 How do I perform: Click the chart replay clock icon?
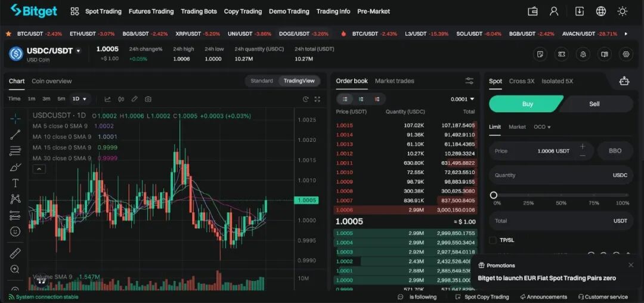tap(305, 99)
